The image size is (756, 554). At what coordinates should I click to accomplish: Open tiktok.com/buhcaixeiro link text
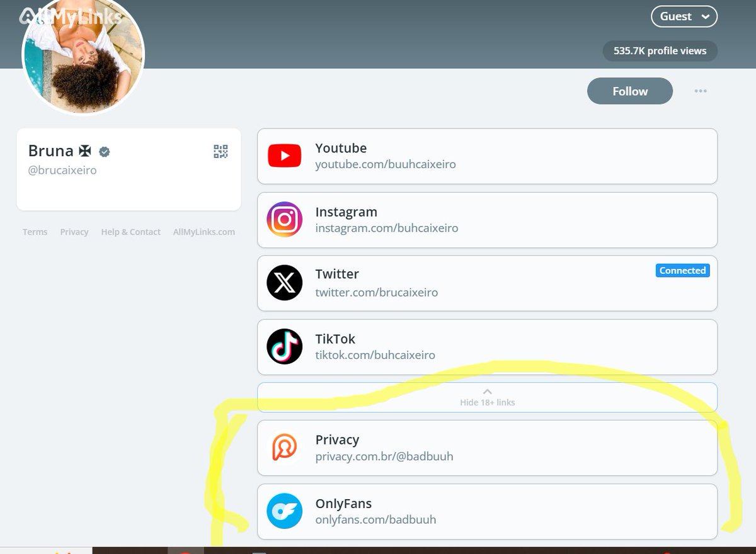click(375, 355)
